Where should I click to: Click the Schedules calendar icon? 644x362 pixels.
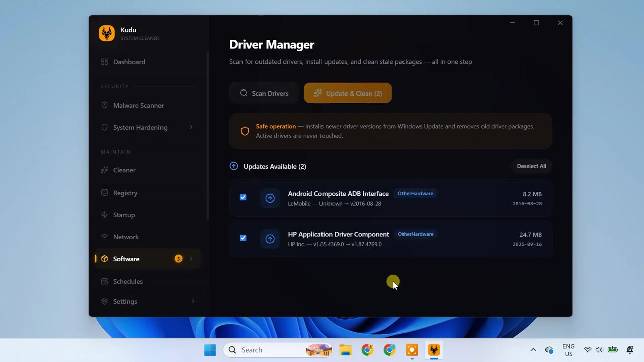pos(104,281)
